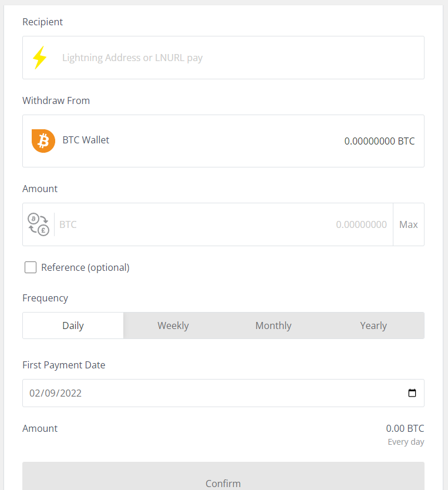Click the BTC amount input field

(223, 224)
